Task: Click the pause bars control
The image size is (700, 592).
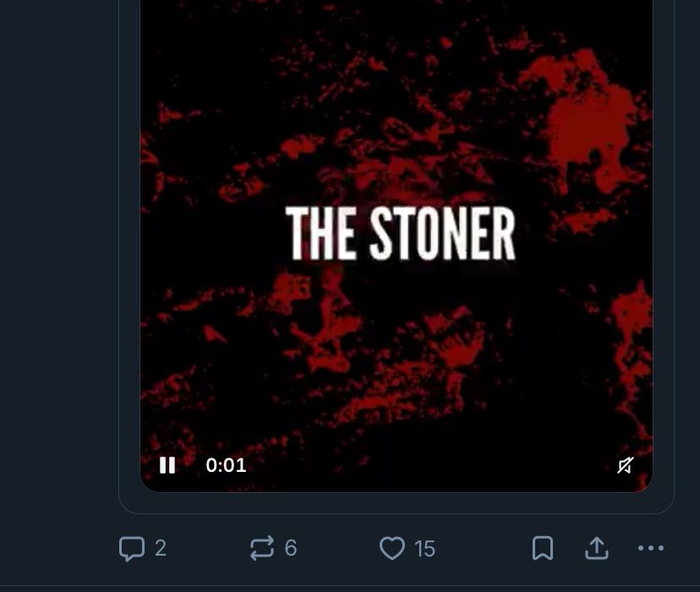Action: point(167,464)
